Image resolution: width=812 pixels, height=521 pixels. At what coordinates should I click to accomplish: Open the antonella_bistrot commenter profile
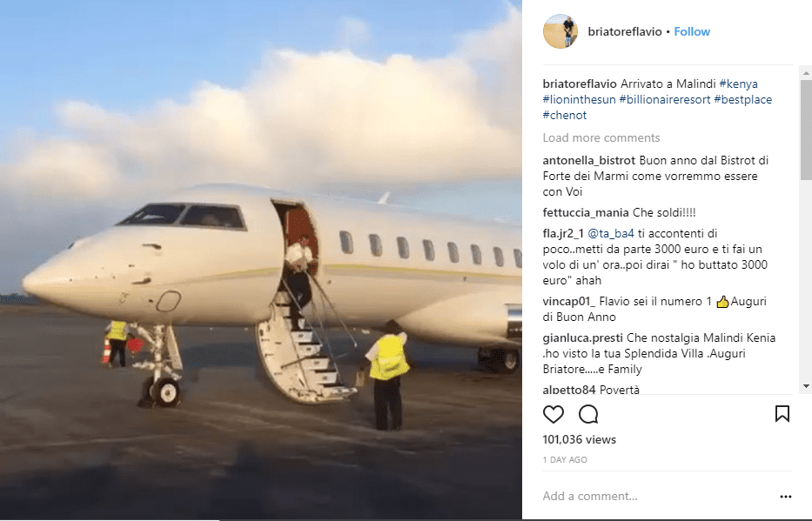point(589,160)
